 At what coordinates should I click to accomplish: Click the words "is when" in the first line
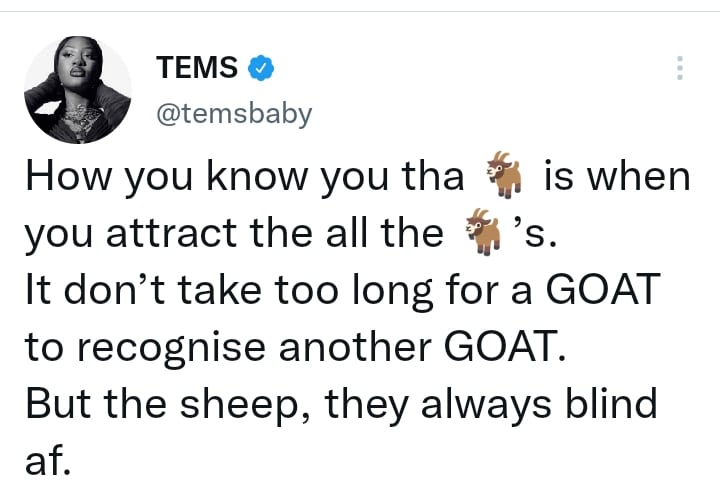pos(617,180)
